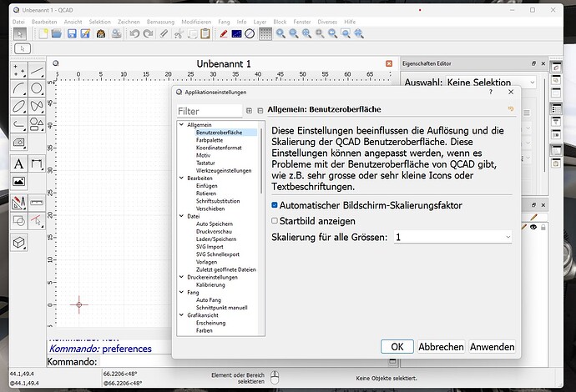Open the Modify tools
The height and width of the screenshot is (392, 576).
18,203
